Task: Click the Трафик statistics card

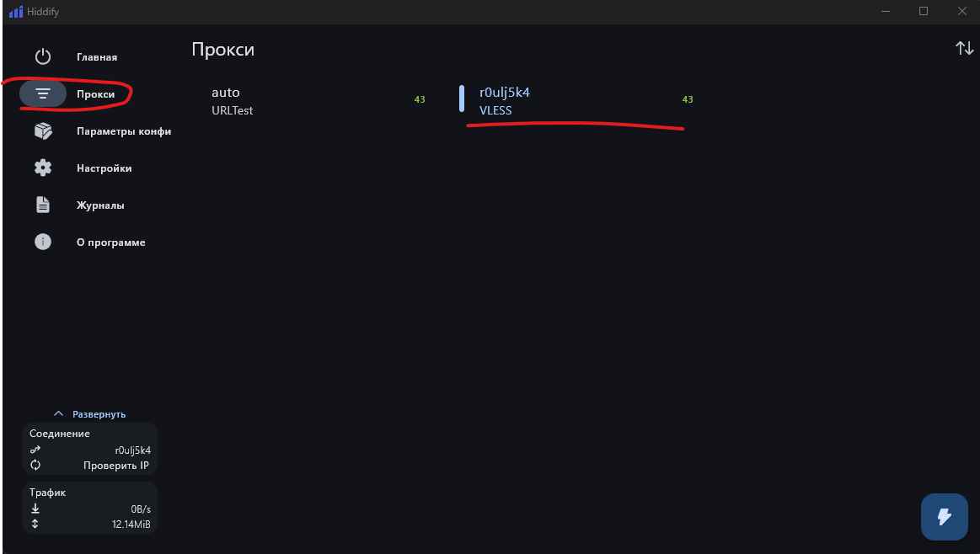Action: click(x=90, y=508)
